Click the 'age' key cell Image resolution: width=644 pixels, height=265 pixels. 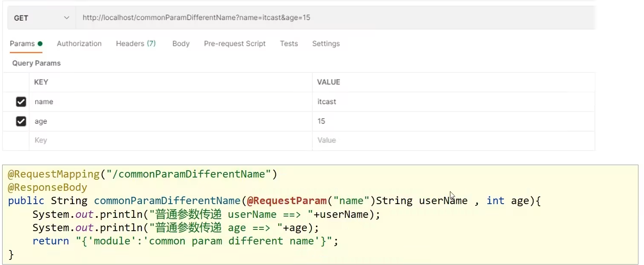coord(171,122)
